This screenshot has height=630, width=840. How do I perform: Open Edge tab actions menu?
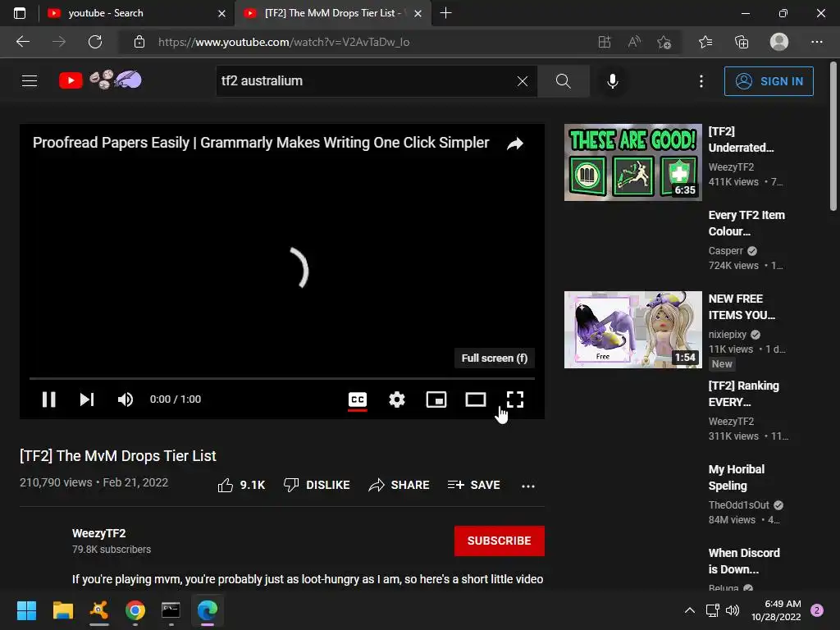pos(20,13)
